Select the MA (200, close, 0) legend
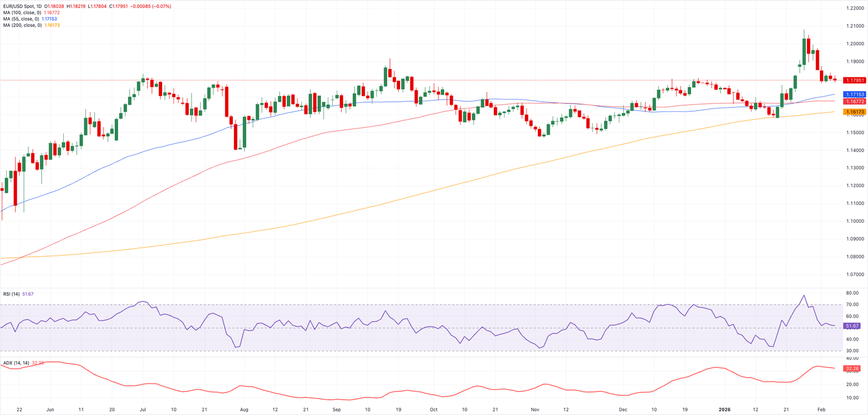Viewport: 868px width, 415px height. click(x=23, y=25)
